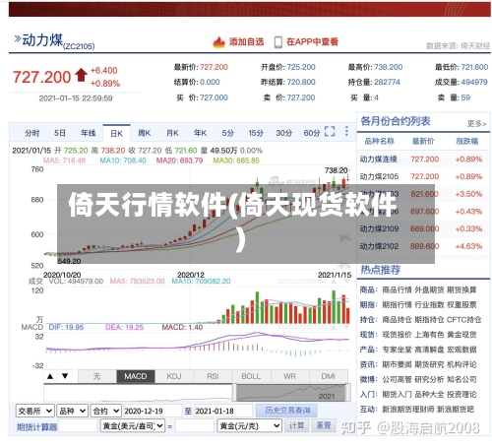Click 更多> in contract list
Viewport: 492px width, 448px height.
pos(476,124)
